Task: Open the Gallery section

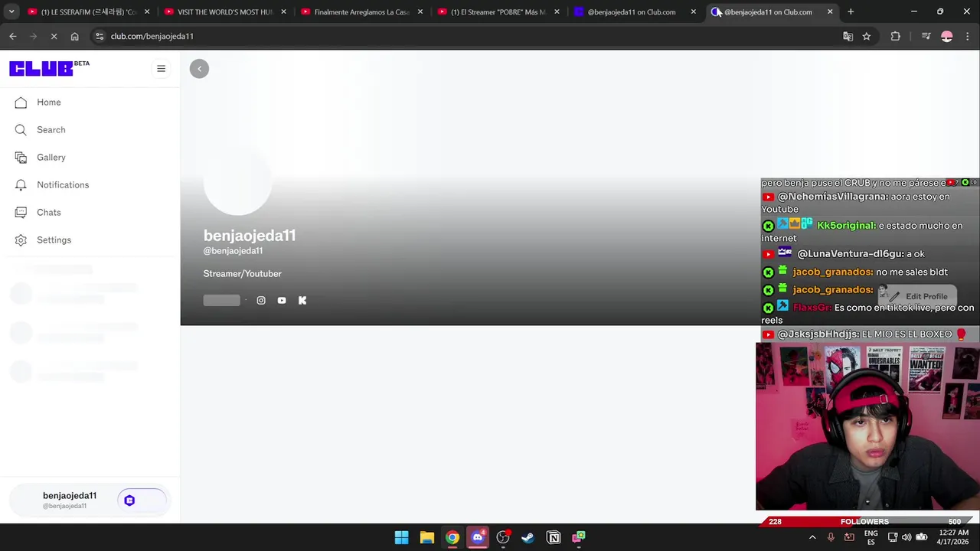Action: coord(51,158)
